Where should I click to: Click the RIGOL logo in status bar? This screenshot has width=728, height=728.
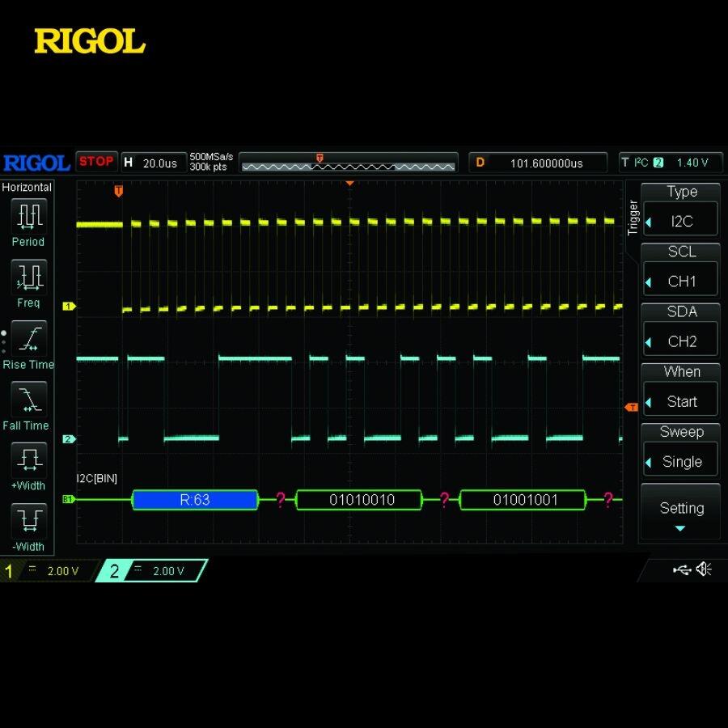pos(36,163)
